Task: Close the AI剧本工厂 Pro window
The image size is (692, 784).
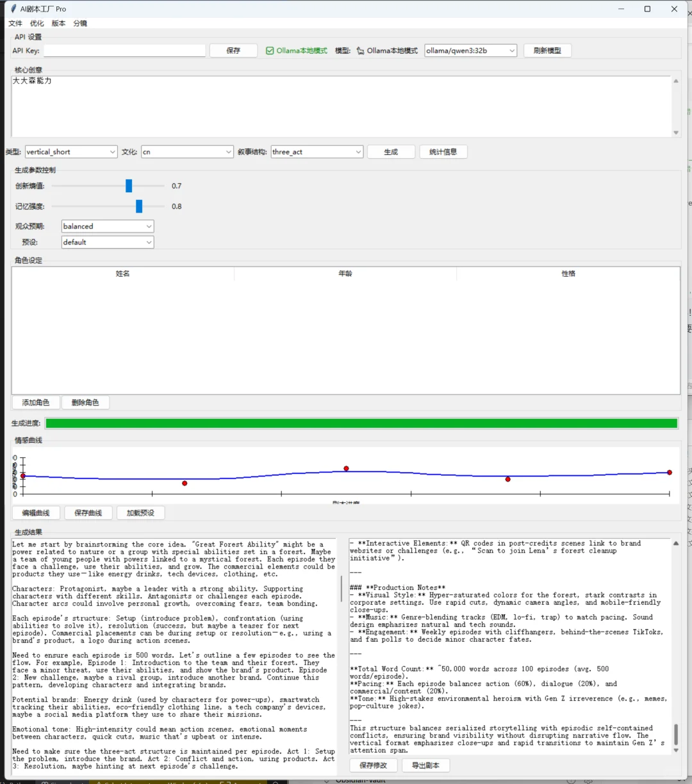Action: [x=675, y=9]
